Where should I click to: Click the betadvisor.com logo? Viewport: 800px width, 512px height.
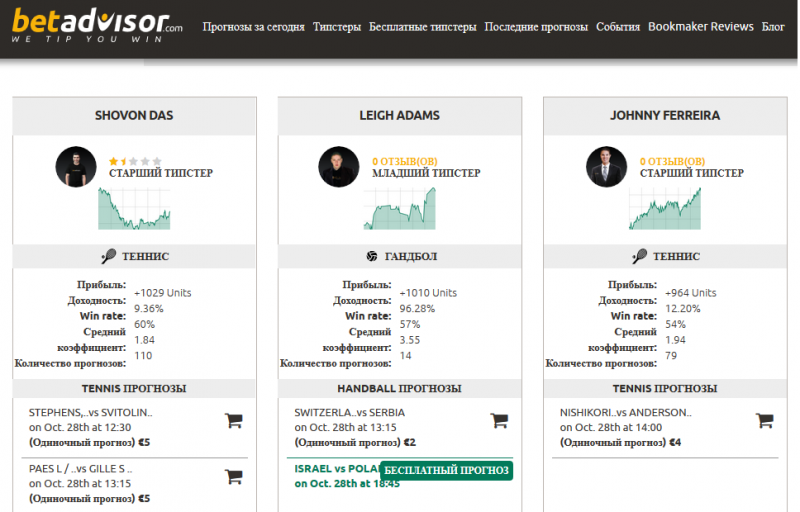click(97, 25)
